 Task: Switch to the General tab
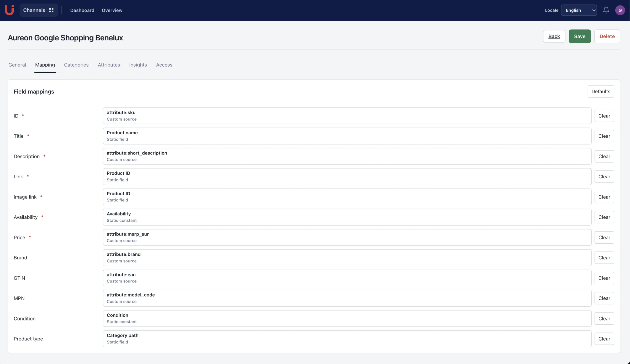coord(17,65)
